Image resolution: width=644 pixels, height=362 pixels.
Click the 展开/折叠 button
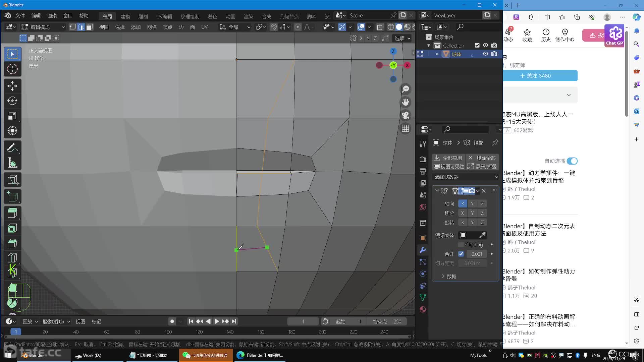coord(482,166)
